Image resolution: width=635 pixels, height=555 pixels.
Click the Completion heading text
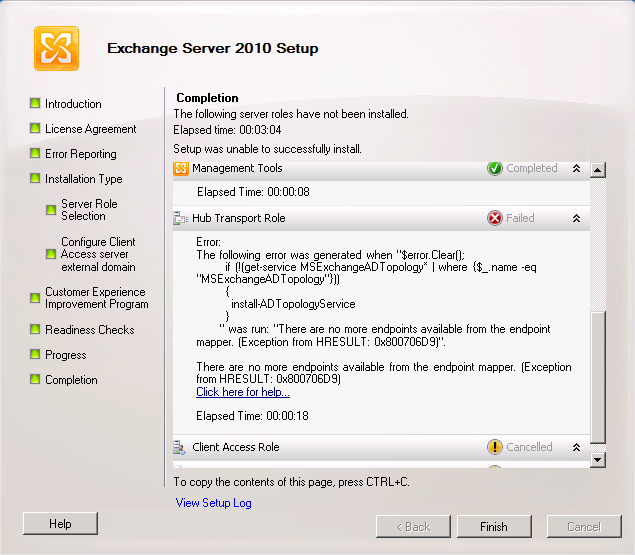coord(207,98)
